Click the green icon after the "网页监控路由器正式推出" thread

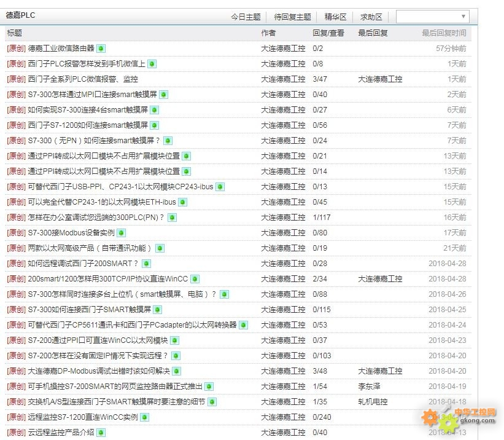pyautogui.click(x=209, y=387)
